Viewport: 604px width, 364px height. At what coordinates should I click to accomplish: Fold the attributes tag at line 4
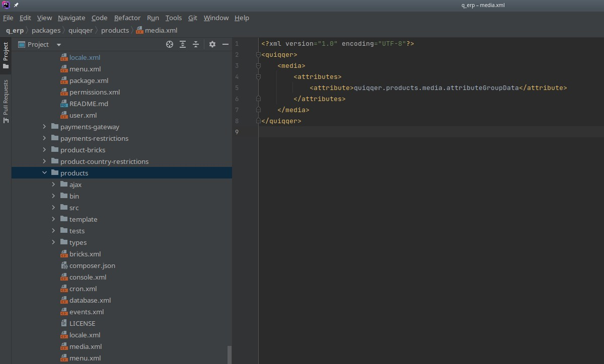[x=258, y=77]
